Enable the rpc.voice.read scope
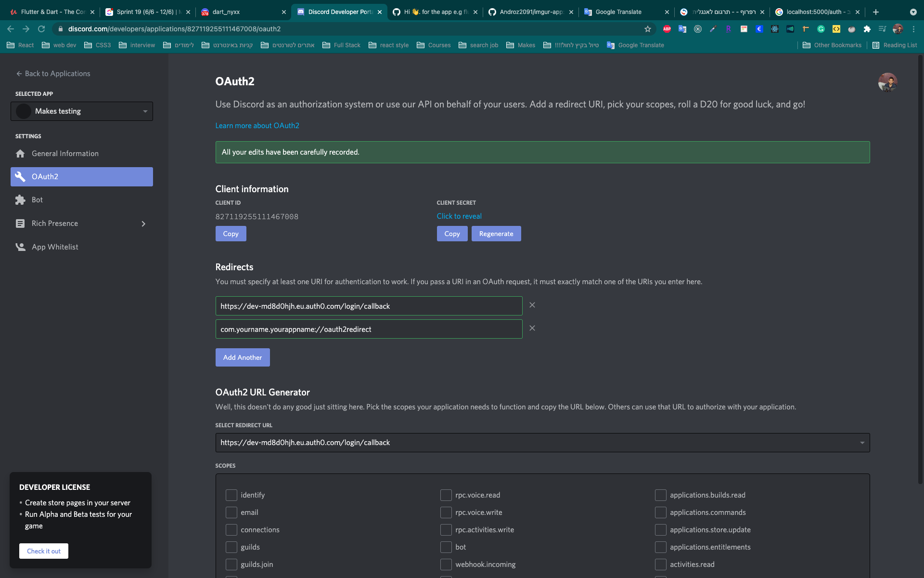 446,495
